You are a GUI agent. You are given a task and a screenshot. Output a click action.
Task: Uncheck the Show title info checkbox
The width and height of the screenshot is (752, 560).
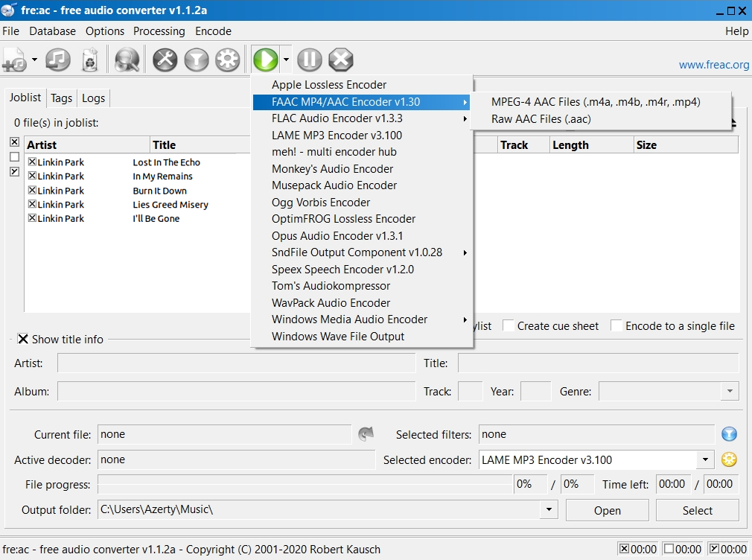(23, 340)
